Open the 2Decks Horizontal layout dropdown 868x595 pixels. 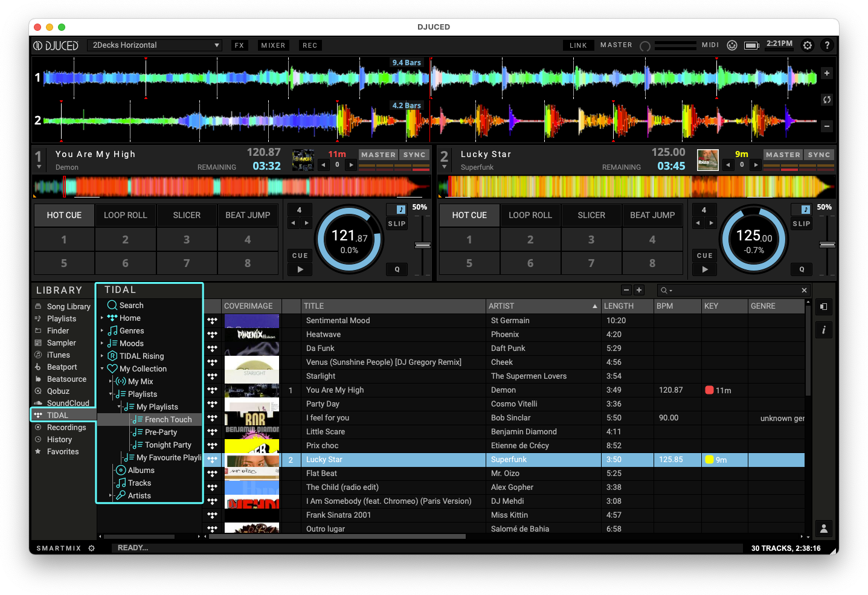(x=156, y=45)
